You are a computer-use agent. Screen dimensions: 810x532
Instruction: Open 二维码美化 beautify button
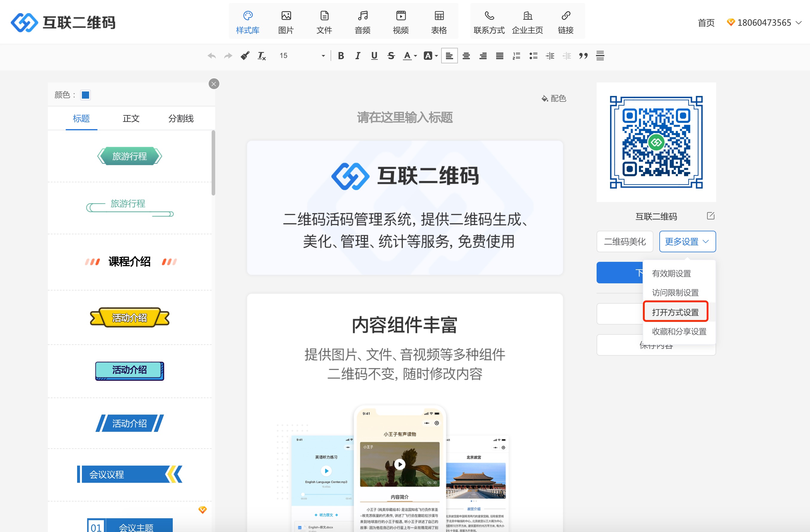tap(625, 242)
